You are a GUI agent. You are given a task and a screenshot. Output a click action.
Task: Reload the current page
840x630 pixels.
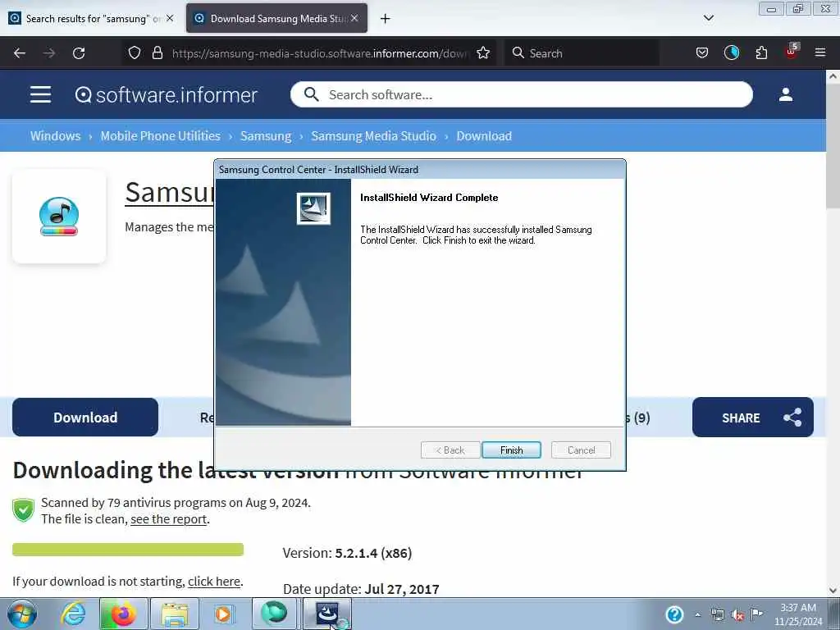point(79,53)
